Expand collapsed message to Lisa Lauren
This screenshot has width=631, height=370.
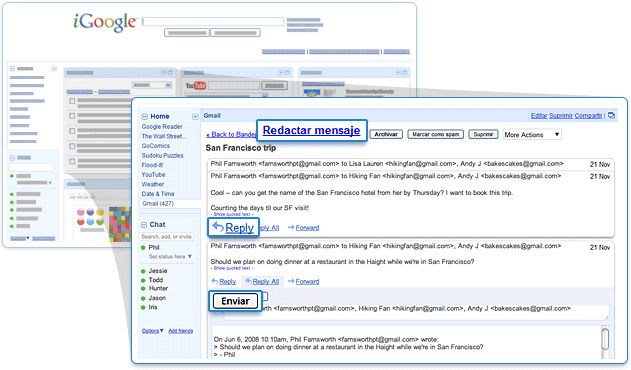(x=410, y=164)
